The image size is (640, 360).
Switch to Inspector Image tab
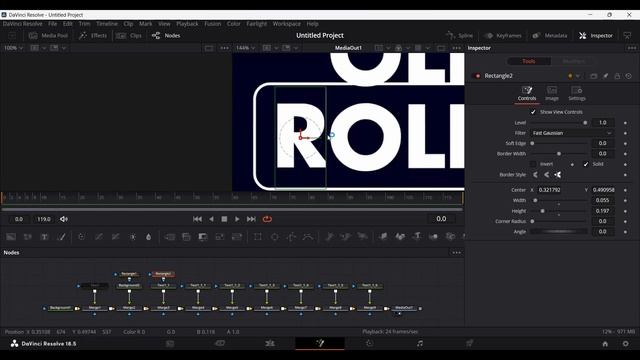[x=552, y=94]
